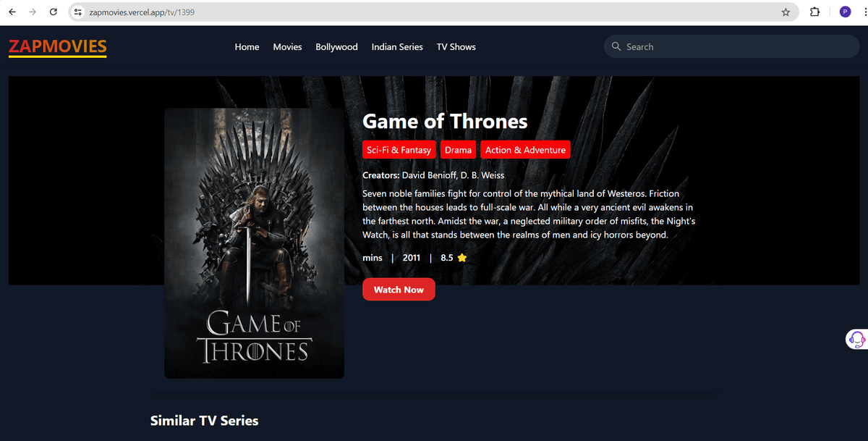Image resolution: width=868 pixels, height=441 pixels.
Task: Open the Bollywood section
Action: [x=336, y=47]
